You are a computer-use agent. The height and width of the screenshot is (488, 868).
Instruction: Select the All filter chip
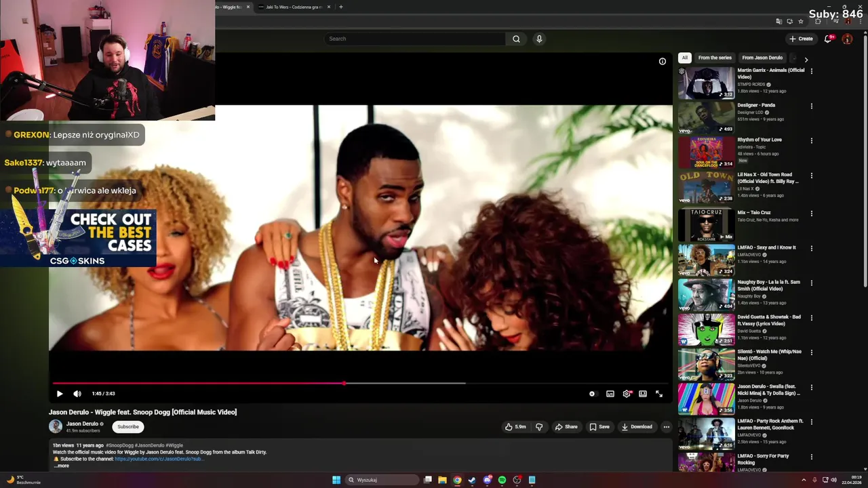click(685, 58)
